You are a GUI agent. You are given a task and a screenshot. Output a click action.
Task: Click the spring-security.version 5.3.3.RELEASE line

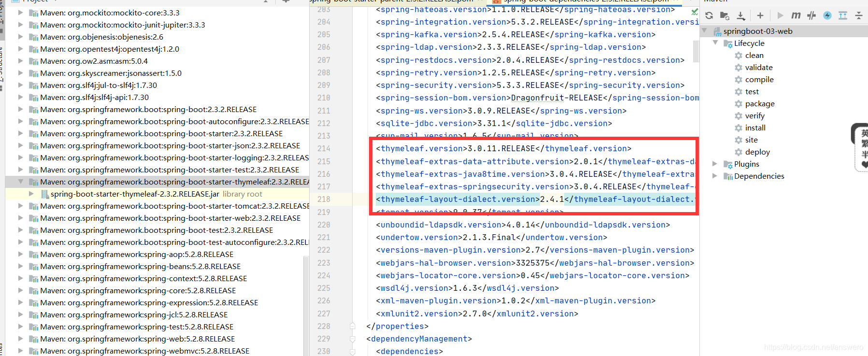click(530, 85)
